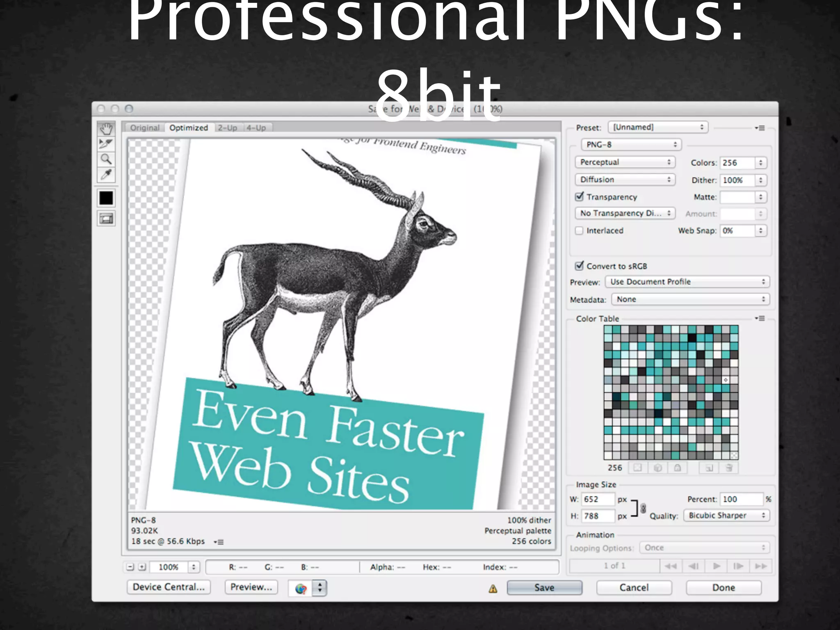Open the Preset dropdown showing [Unnamed]
This screenshot has height=630, width=840.
pos(658,127)
